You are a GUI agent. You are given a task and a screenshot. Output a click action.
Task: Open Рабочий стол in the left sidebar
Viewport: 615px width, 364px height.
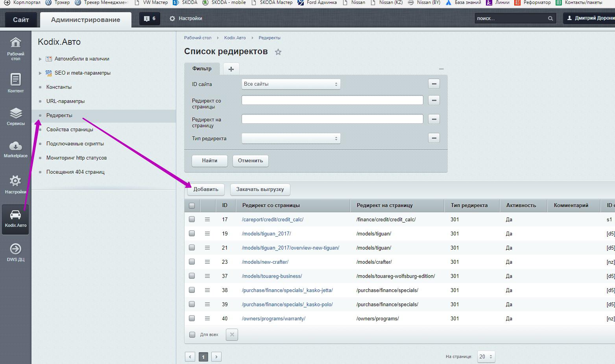15,49
